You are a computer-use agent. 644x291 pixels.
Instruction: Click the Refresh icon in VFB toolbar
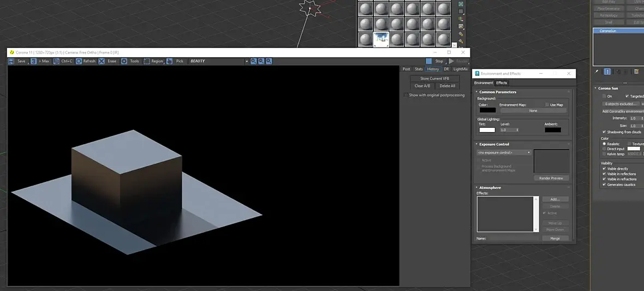pos(79,61)
